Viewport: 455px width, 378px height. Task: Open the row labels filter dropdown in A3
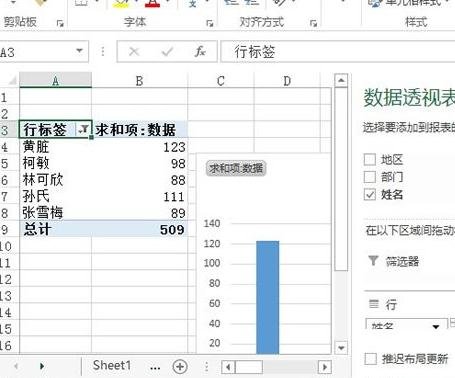coord(83,129)
